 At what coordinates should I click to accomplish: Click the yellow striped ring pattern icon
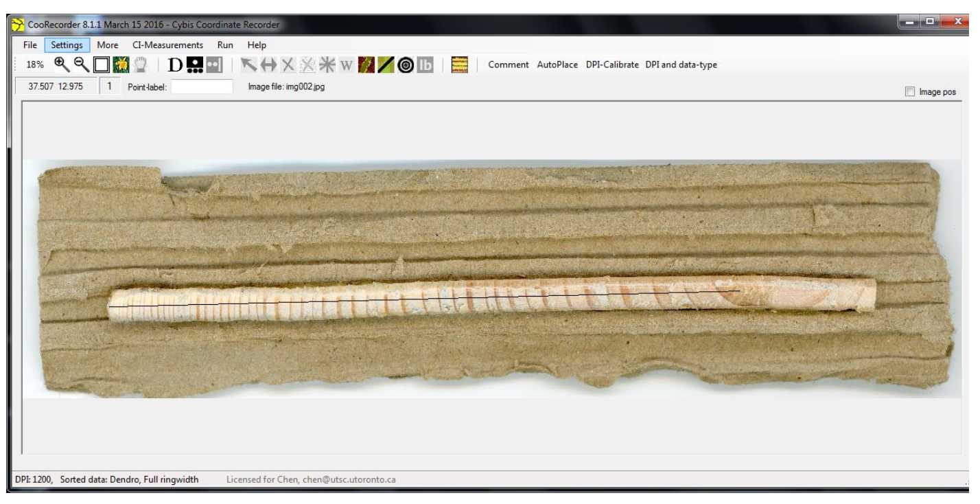coord(460,65)
